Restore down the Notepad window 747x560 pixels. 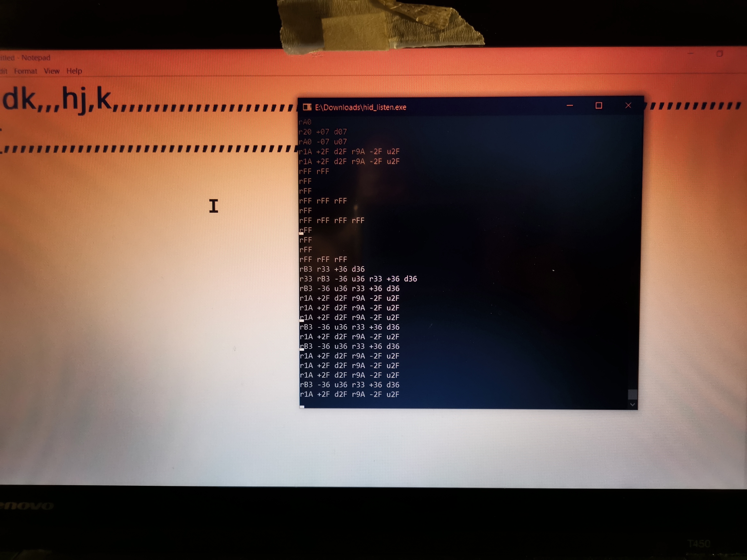[719, 54]
